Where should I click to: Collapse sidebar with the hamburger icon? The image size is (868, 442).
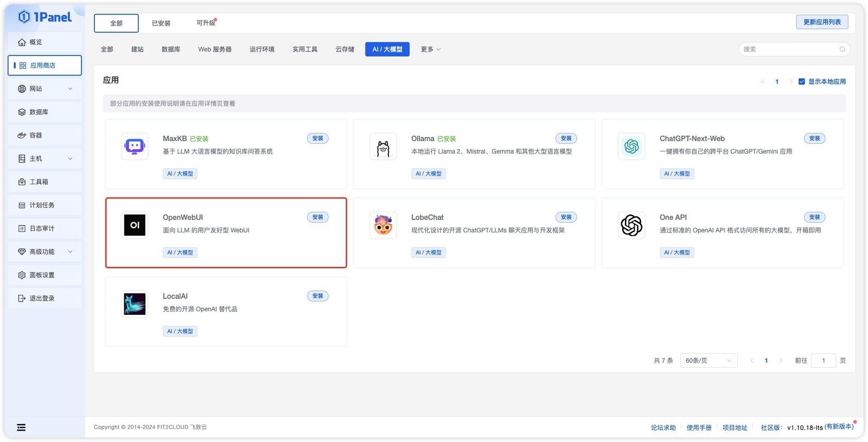click(21, 428)
